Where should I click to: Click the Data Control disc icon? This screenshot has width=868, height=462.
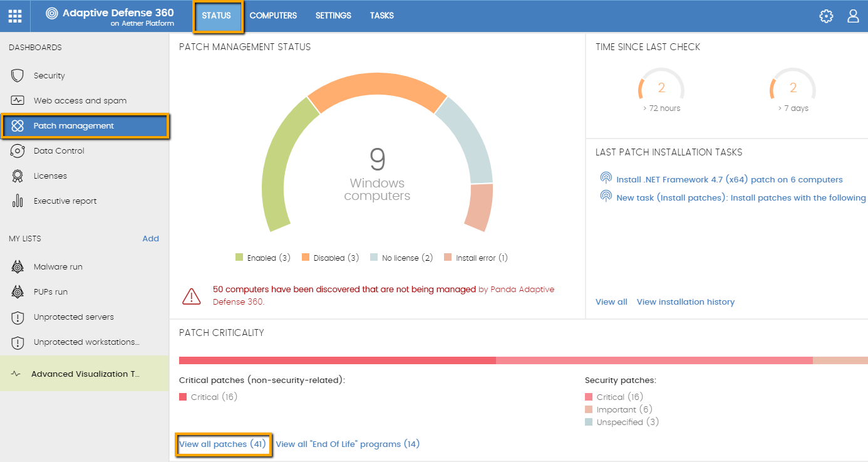tap(18, 151)
